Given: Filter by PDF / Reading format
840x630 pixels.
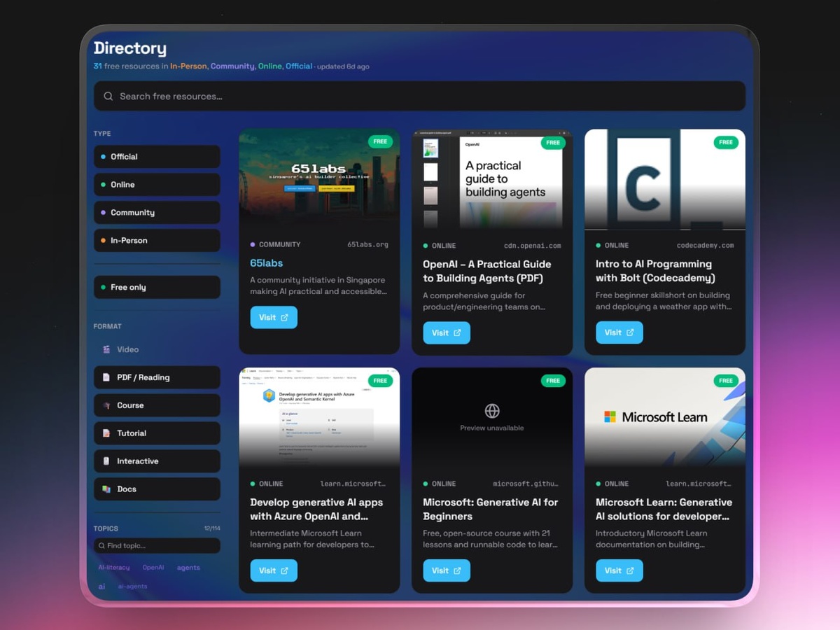Looking at the screenshot, I should [x=157, y=377].
